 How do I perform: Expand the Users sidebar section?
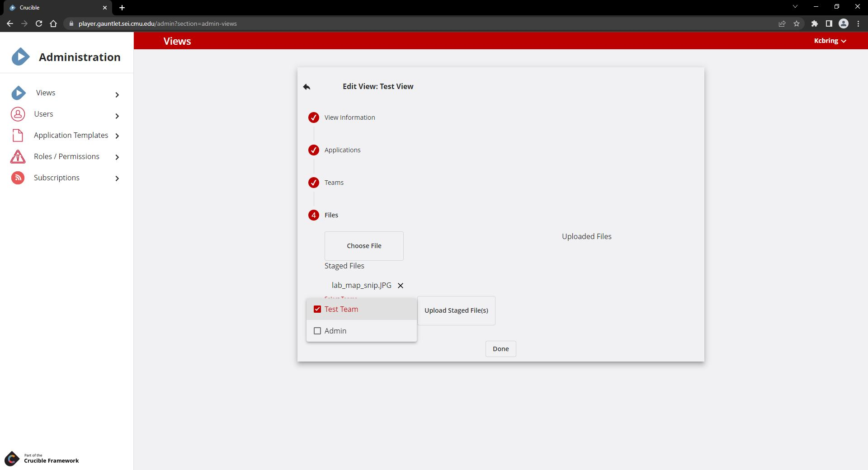point(117,116)
